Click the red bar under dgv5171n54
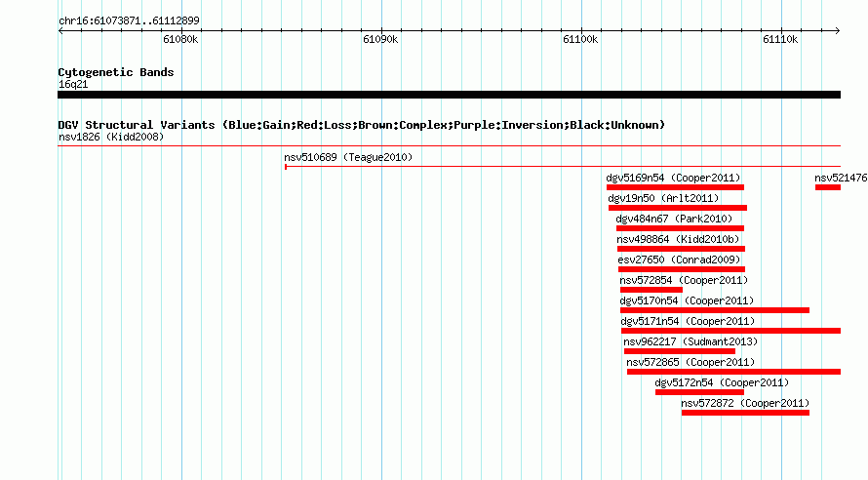Image resolution: width=868 pixels, height=480 pixels. [730, 331]
